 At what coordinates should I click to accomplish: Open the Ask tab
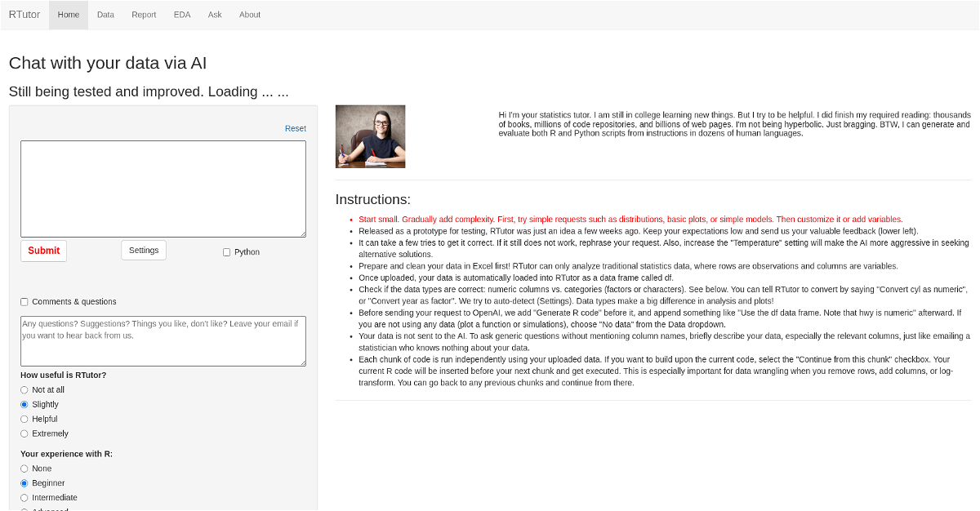click(x=215, y=15)
